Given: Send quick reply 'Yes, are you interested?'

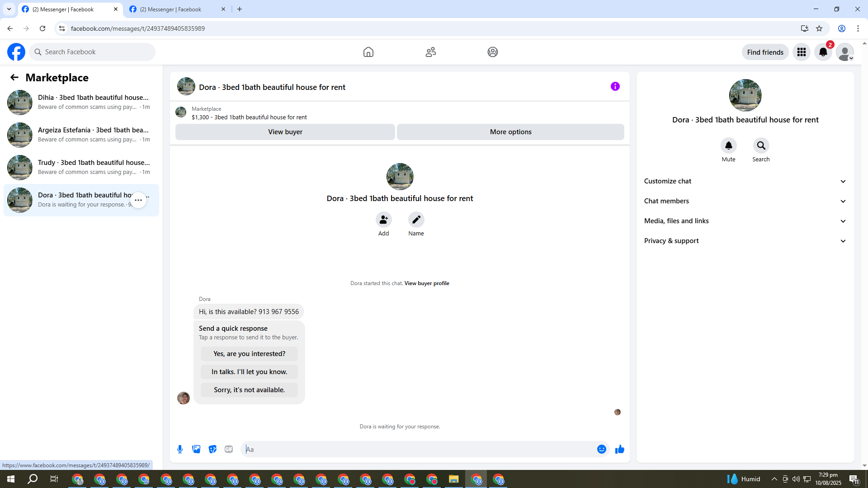Looking at the screenshot, I should coord(249,354).
